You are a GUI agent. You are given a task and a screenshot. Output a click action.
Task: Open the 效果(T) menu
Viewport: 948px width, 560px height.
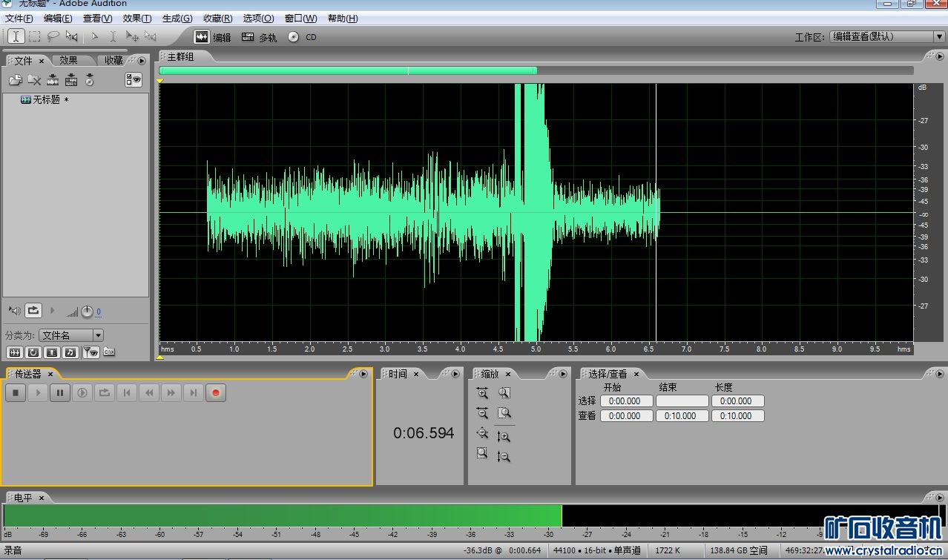136,19
